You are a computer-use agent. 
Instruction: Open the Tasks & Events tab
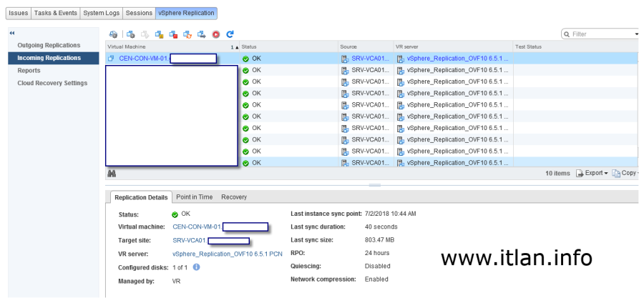point(55,13)
